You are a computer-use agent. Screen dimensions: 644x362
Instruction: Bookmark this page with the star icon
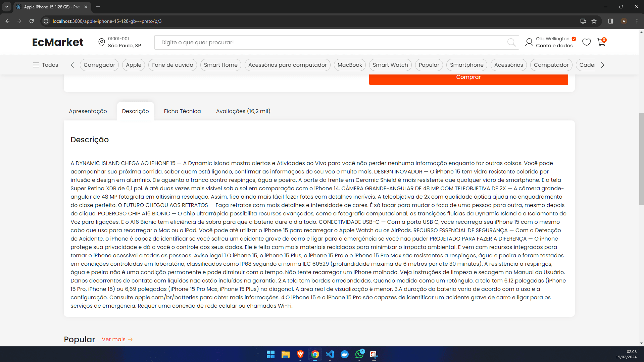[594, 21]
